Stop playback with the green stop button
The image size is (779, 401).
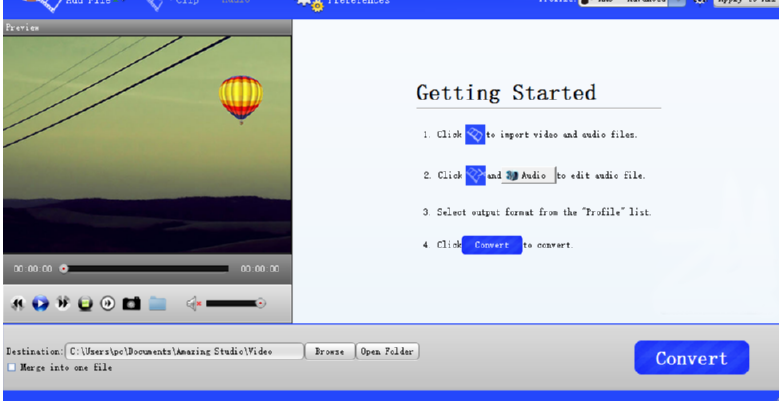point(85,303)
